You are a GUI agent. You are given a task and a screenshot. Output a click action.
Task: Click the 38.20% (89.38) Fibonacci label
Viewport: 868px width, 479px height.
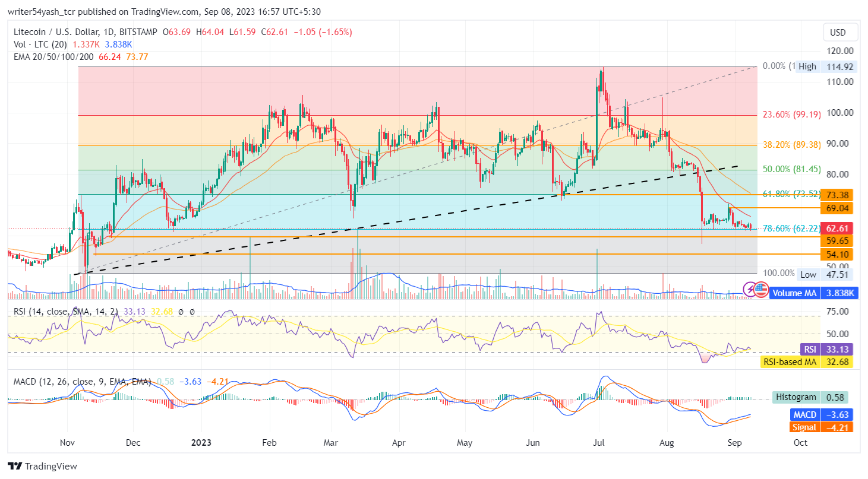click(x=791, y=144)
